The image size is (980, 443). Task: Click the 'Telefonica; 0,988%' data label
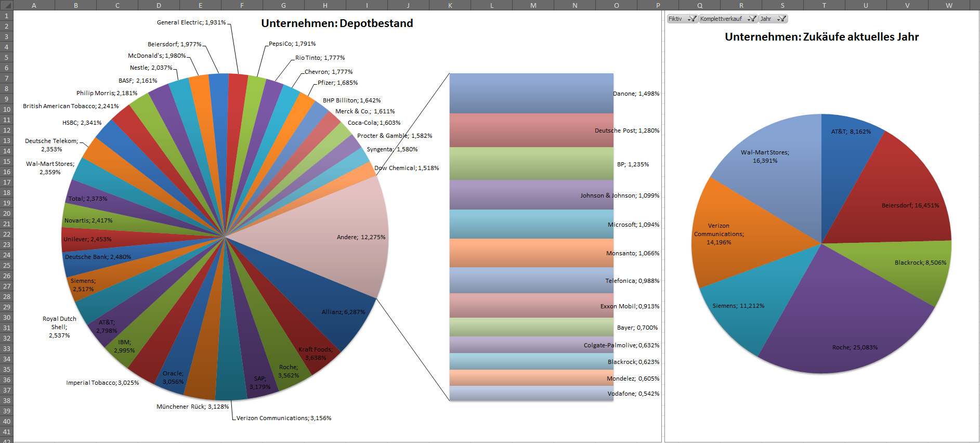coord(632,281)
